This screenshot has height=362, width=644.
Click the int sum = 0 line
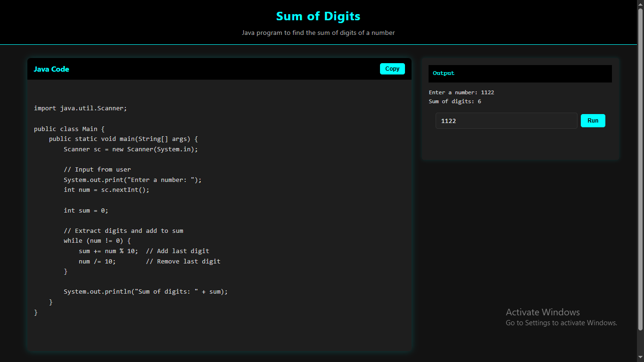point(86,210)
